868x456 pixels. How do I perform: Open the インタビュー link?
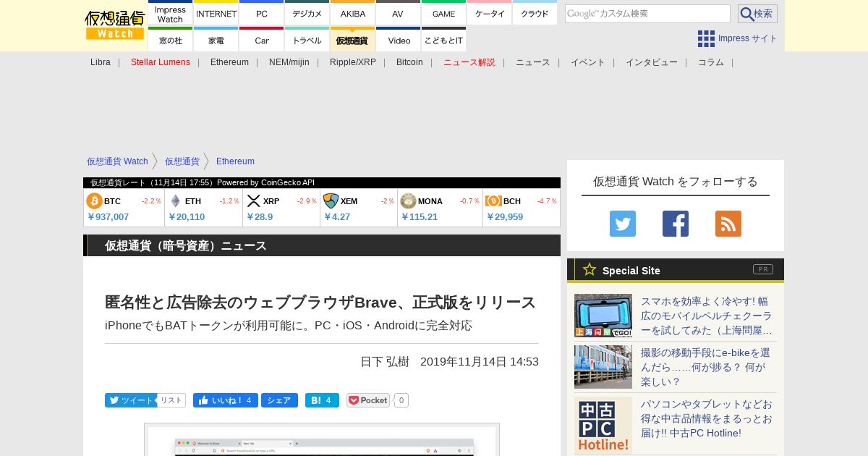coord(652,62)
